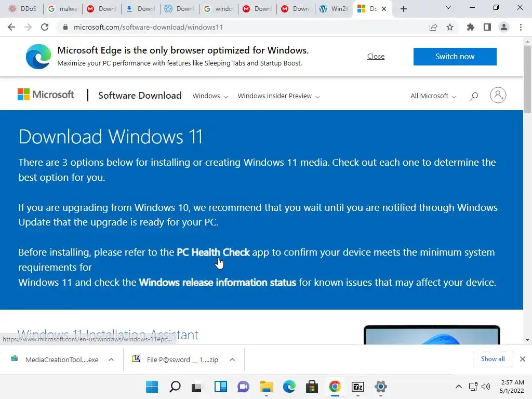532x399 pixels.
Task: Share this page icon in address bar
Action: (x=433, y=27)
